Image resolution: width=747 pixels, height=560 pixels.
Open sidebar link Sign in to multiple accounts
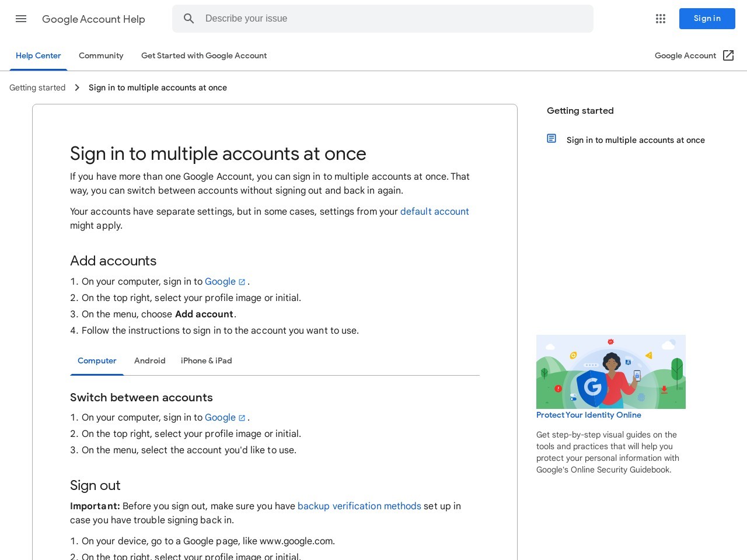coord(636,140)
